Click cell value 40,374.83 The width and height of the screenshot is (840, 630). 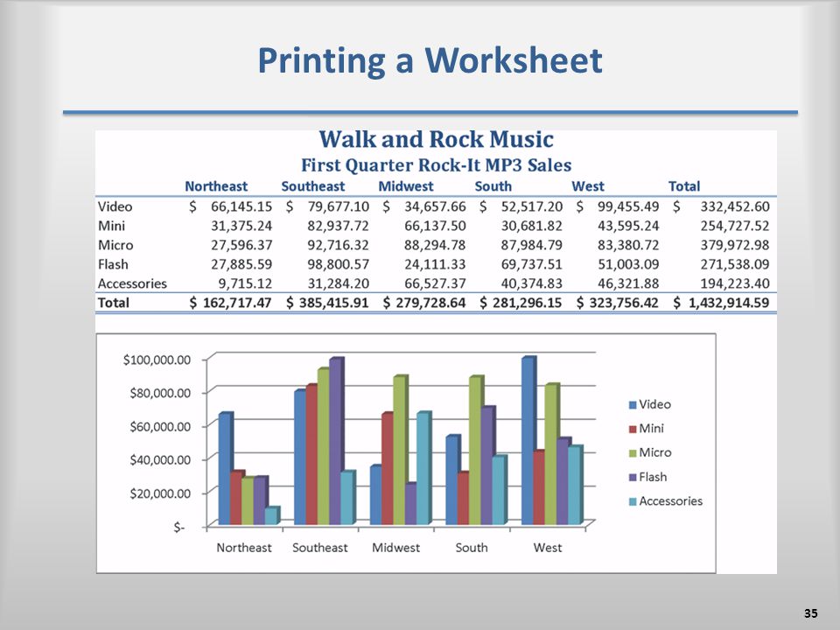point(532,283)
